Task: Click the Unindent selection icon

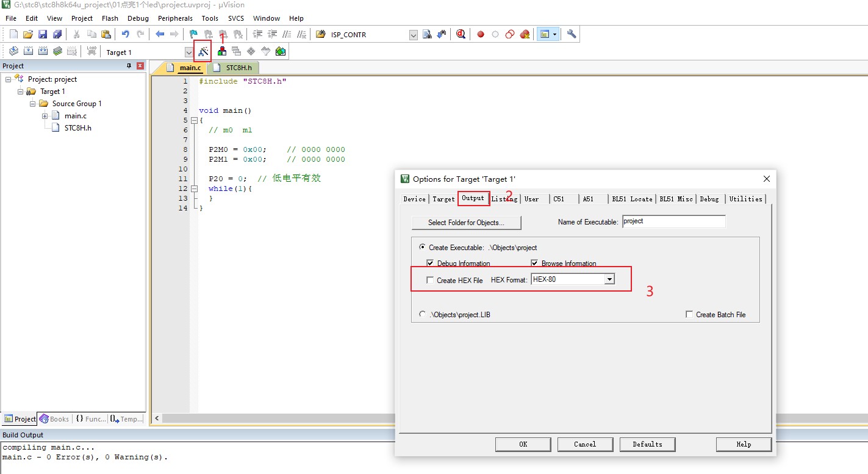Action: coord(272,34)
